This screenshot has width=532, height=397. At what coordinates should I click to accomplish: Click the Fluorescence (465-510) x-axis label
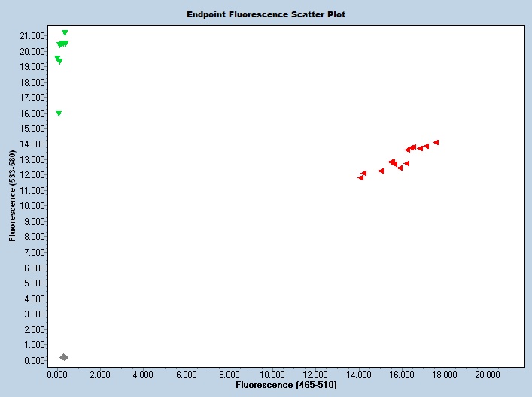286,385
